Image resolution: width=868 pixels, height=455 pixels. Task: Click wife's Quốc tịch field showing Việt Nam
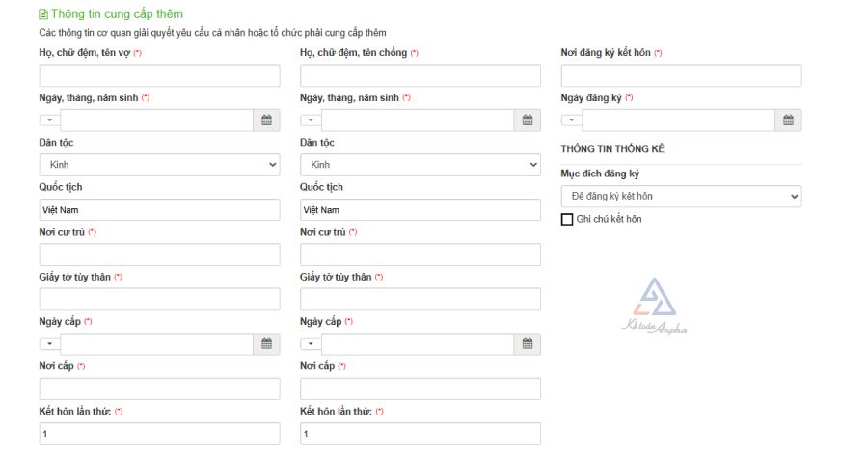(159, 210)
